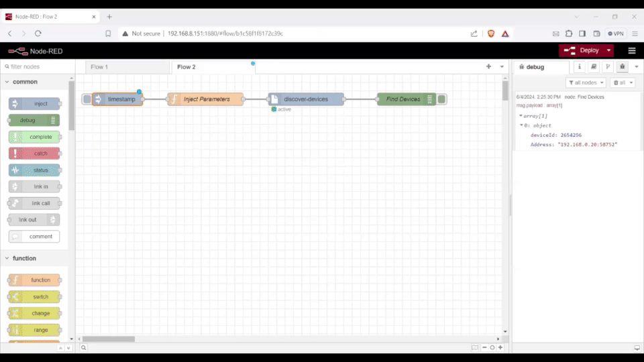Clear debug messages with the trash 'all' button
Screen dimensions: 644x362
(622, 82)
